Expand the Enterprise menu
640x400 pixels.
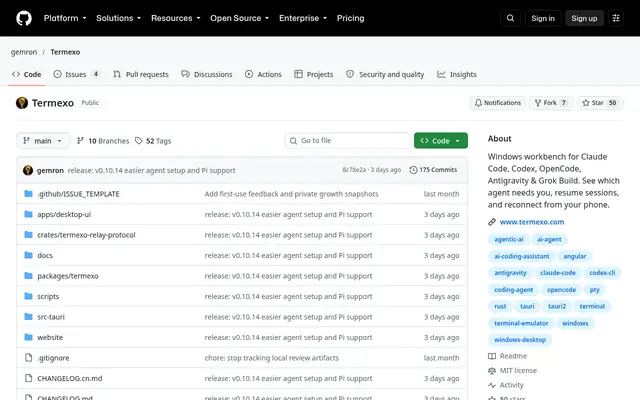tap(303, 18)
